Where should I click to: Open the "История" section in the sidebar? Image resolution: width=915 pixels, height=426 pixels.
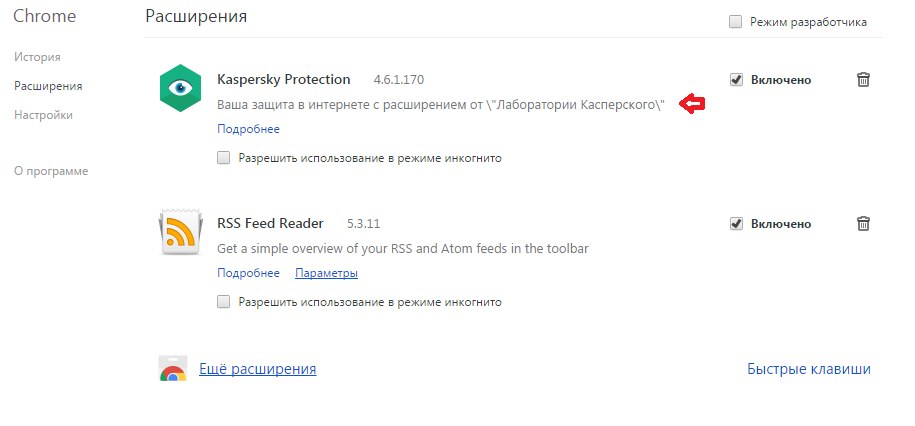pyautogui.click(x=37, y=57)
